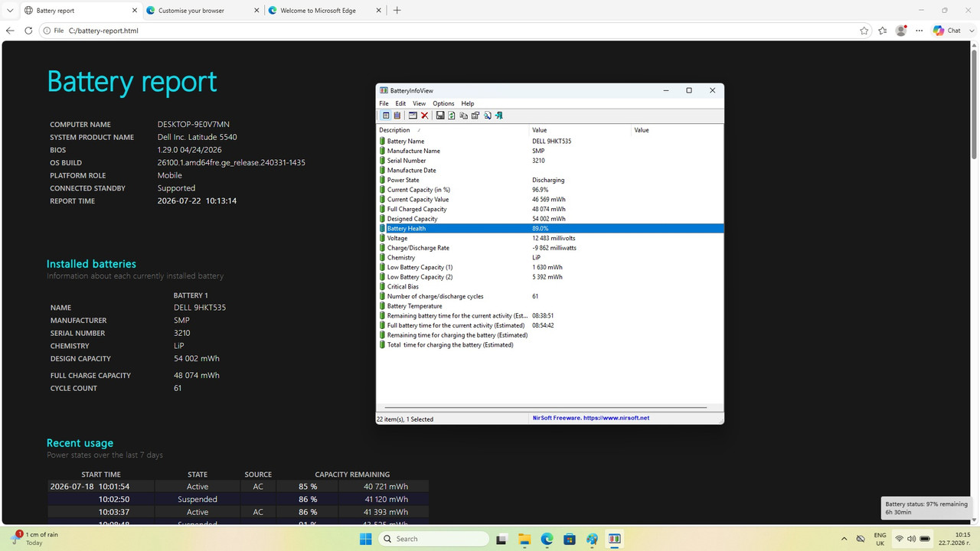Visit the NirSoft website link in status bar

click(590, 419)
